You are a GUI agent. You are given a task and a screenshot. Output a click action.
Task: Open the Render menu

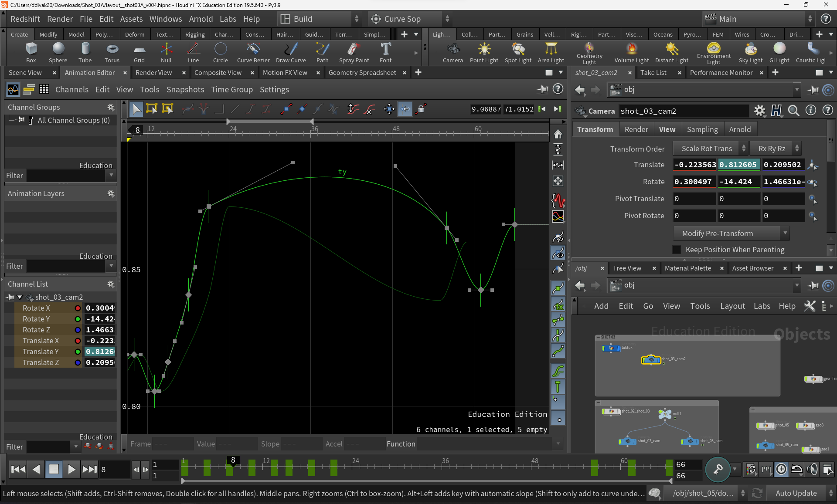point(60,19)
